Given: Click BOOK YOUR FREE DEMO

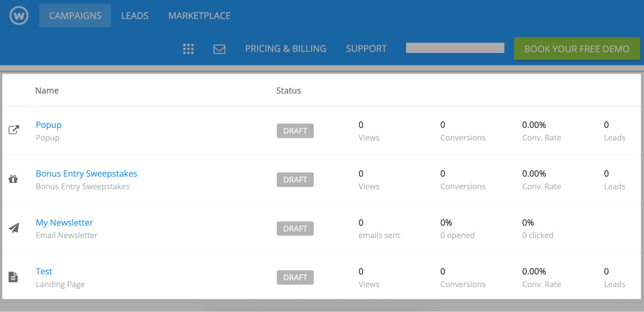Looking at the screenshot, I should [577, 49].
